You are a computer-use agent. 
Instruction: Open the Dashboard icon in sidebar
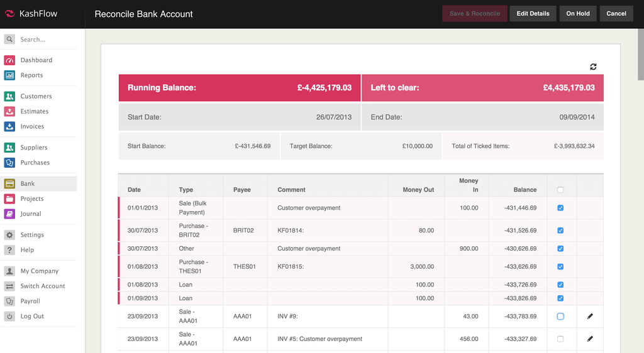pyautogui.click(x=9, y=60)
